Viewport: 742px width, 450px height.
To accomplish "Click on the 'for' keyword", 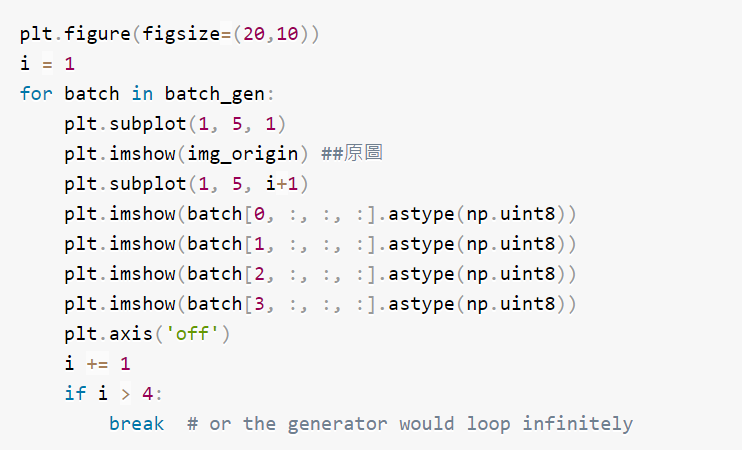I will click(36, 94).
